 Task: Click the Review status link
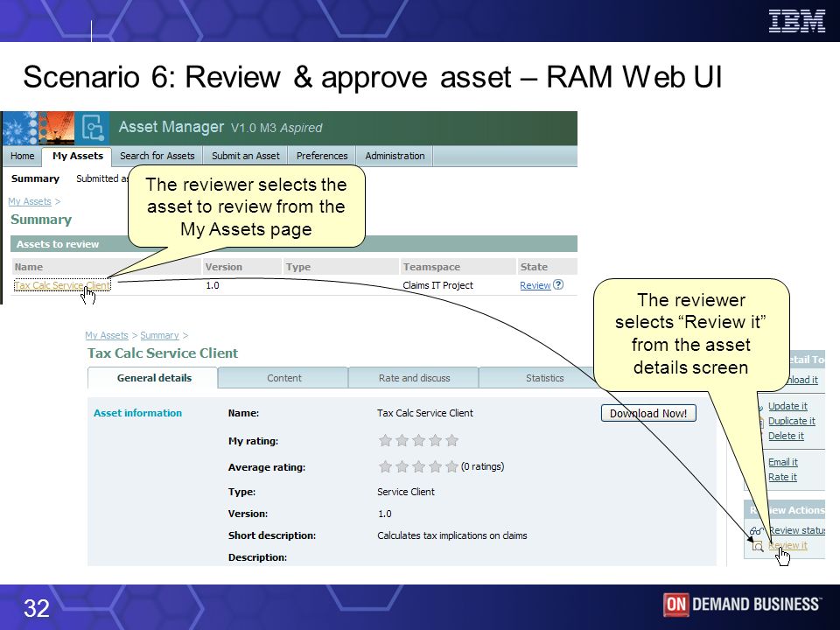pos(796,530)
